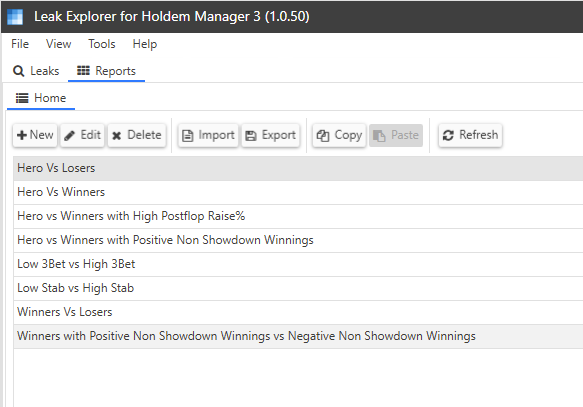The height and width of the screenshot is (407, 583).
Task: Click the Copy clipboard icon
Action: [x=323, y=136]
